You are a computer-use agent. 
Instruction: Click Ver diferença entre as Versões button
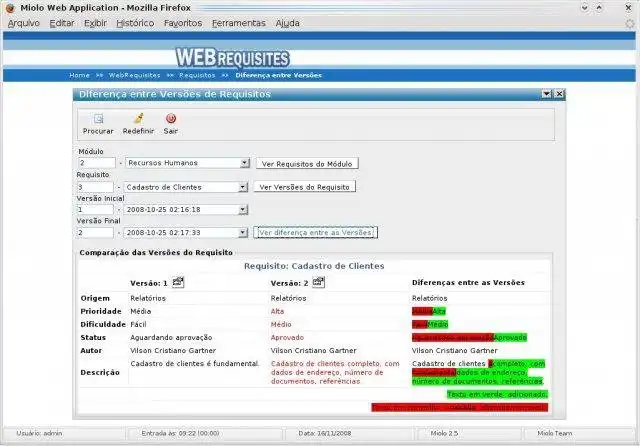click(x=316, y=232)
